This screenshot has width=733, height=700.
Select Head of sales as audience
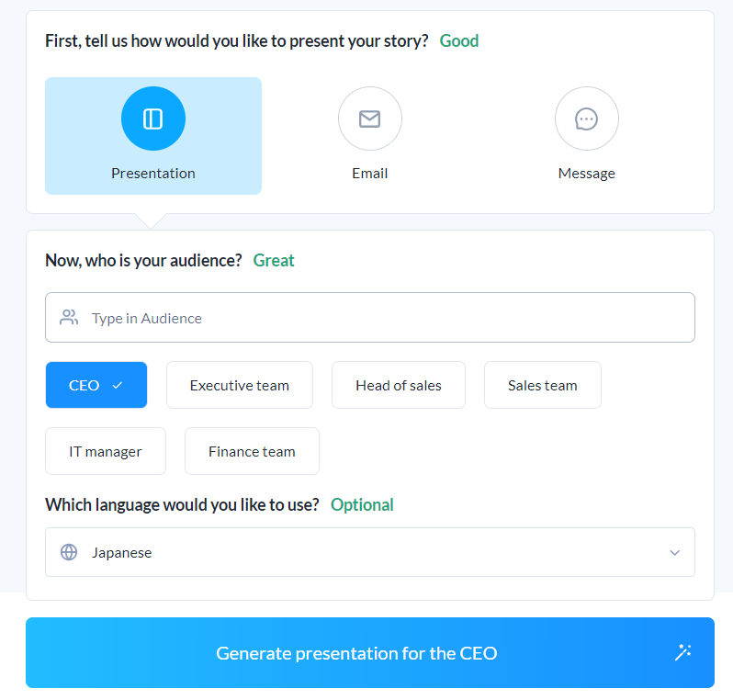click(399, 385)
